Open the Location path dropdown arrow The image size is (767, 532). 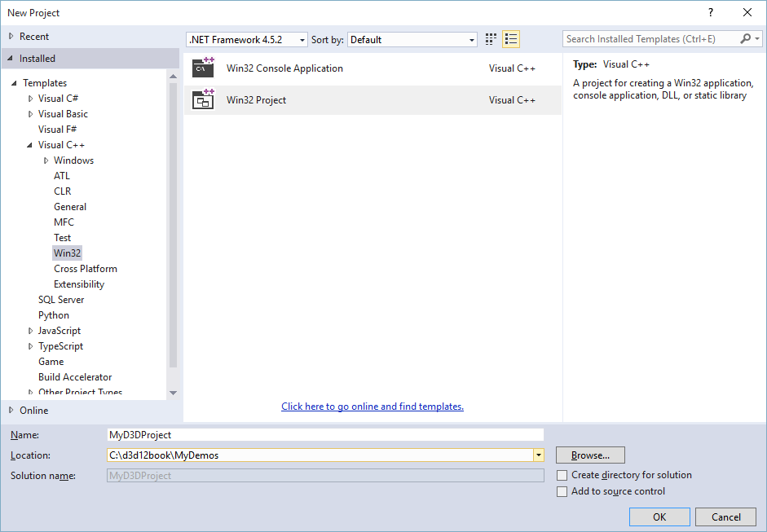click(539, 455)
